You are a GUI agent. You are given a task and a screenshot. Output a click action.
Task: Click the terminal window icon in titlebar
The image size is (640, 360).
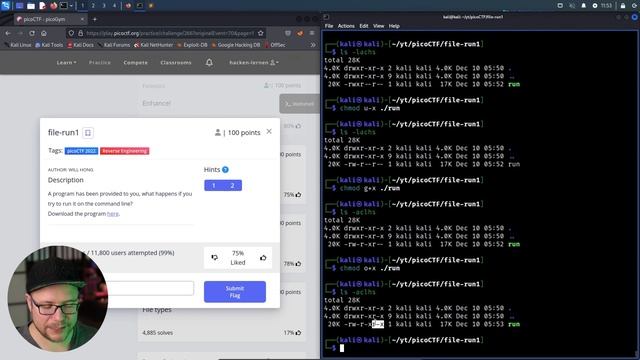(x=326, y=17)
